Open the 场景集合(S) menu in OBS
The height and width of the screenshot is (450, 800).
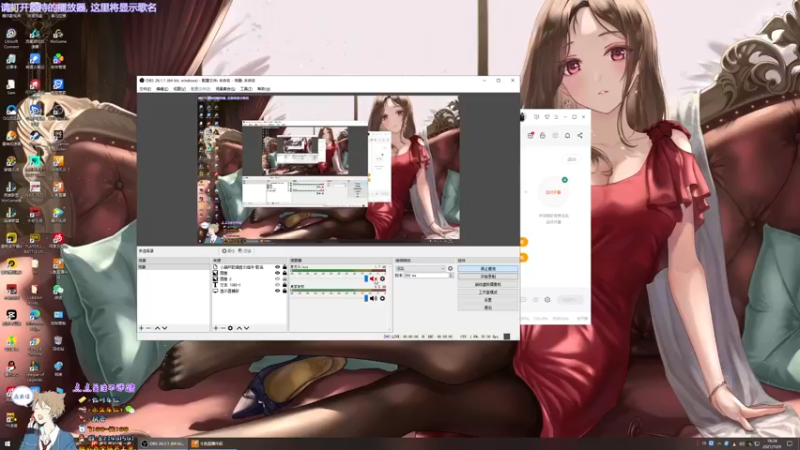coord(225,89)
